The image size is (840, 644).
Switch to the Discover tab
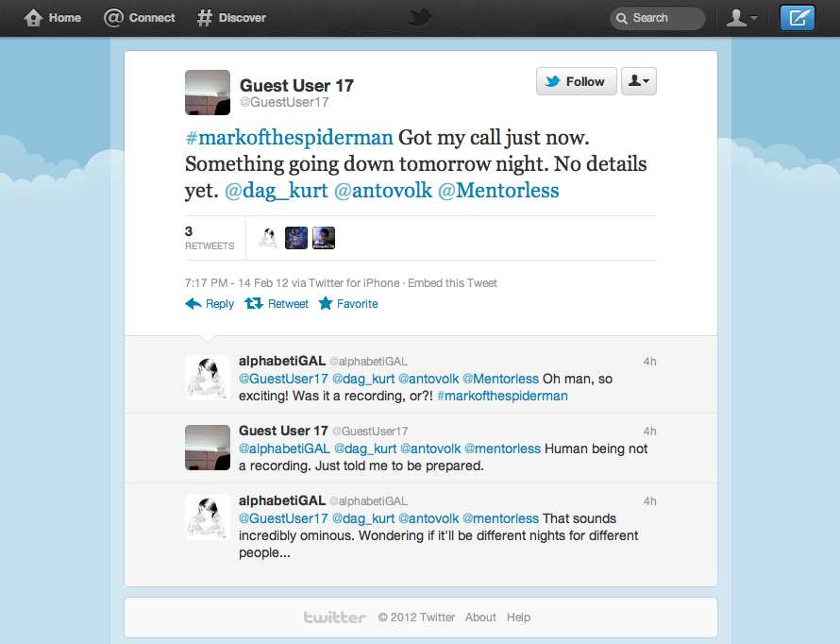click(x=231, y=18)
